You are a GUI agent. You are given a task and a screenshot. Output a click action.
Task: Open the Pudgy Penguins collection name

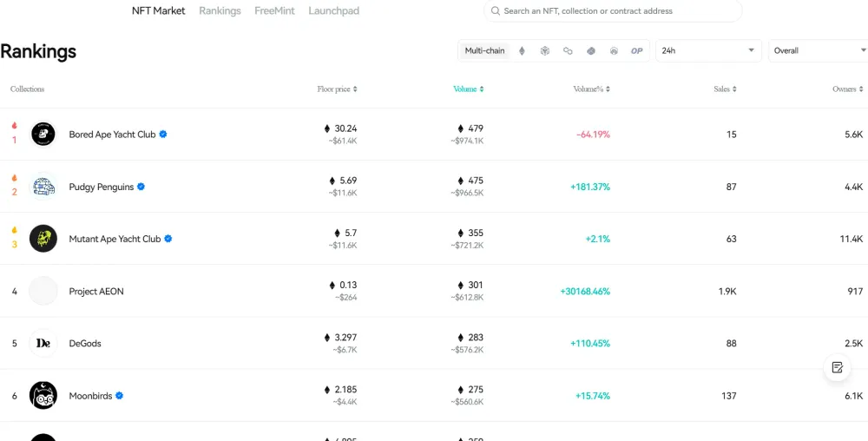click(x=102, y=187)
